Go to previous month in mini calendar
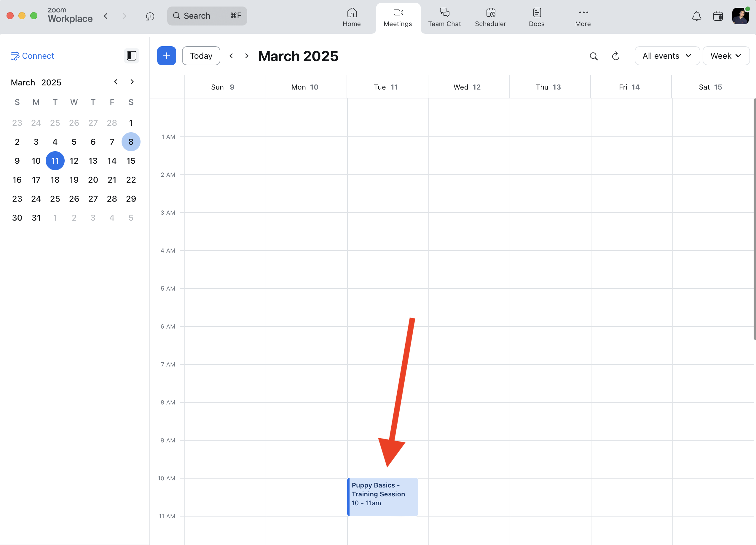 pos(116,82)
